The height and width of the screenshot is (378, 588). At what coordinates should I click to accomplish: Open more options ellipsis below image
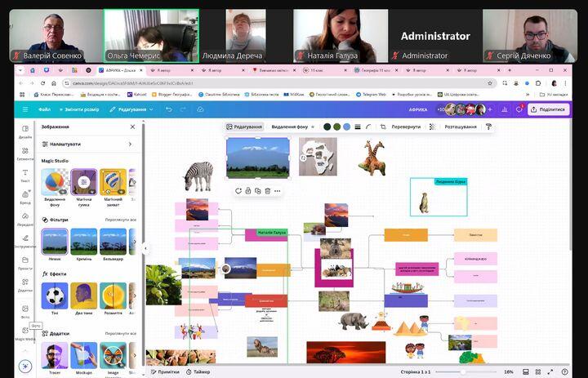coord(277,191)
